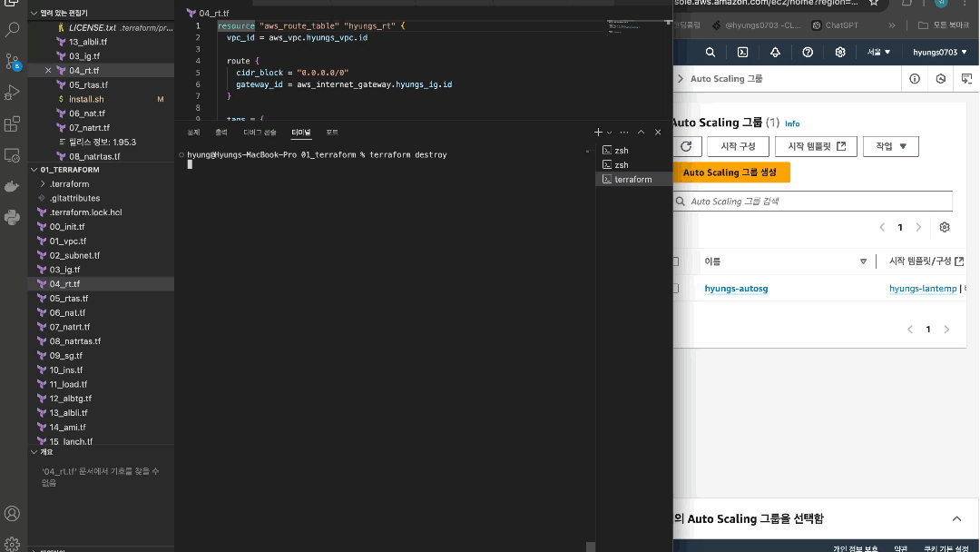Select the terraform terminal entry
The image size is (980, 552).
click(x=632, y=180)
